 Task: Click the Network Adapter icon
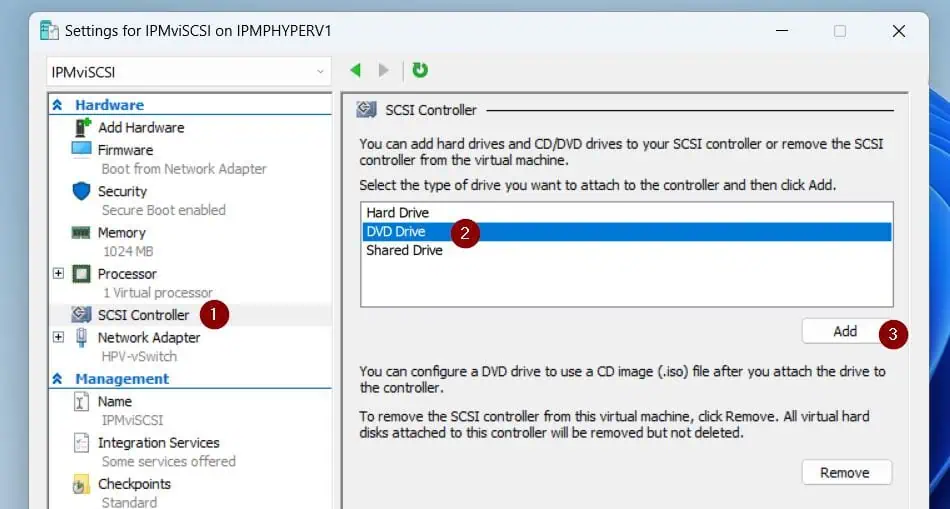81,338
